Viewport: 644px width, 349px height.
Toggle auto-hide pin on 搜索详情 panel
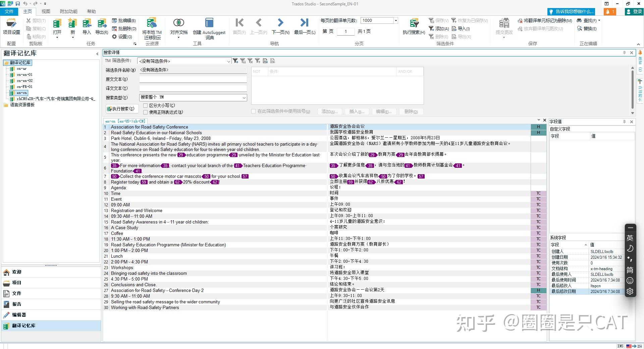[x=624, y=53]
